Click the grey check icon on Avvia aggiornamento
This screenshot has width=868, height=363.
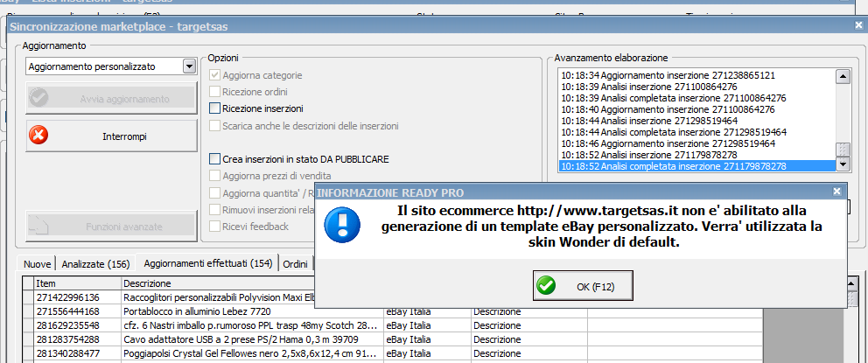tap(38, 99)
